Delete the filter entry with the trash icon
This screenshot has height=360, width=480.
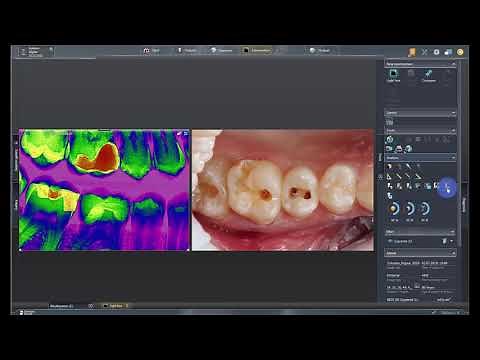point(444,241)
